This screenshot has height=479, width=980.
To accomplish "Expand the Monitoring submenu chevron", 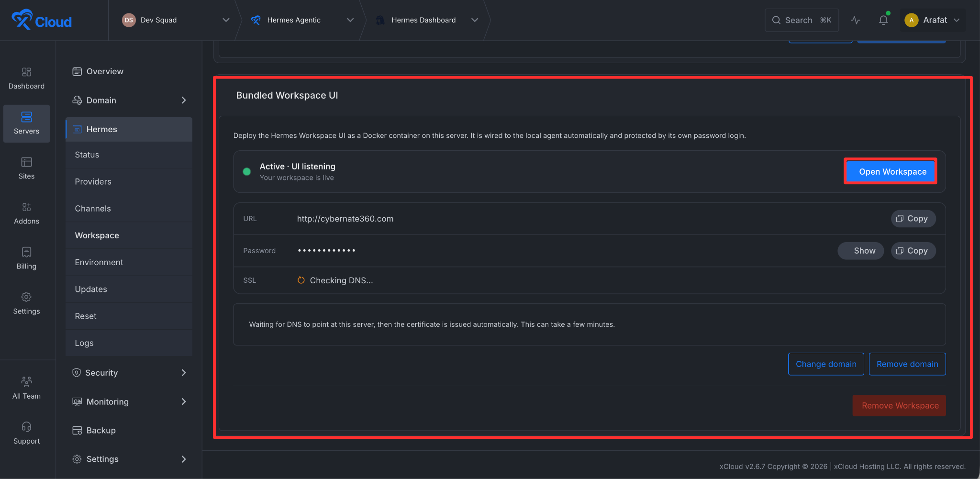I will [184, 401].
